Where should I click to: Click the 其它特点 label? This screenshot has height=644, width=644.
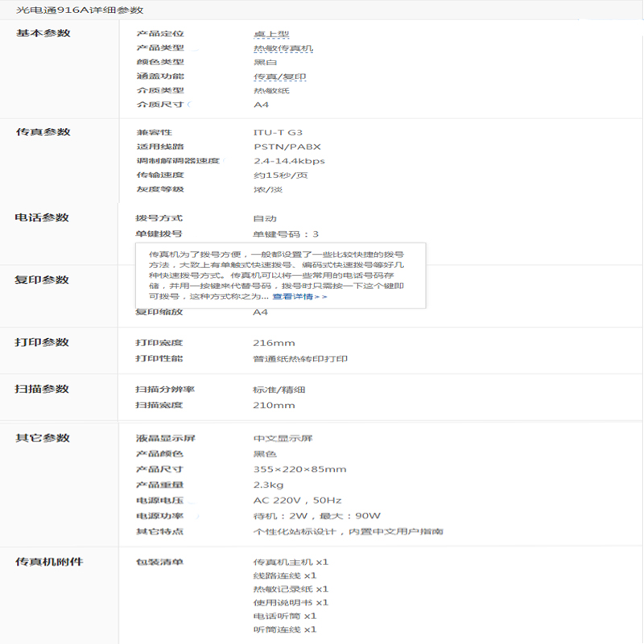(x=159, y=531)
